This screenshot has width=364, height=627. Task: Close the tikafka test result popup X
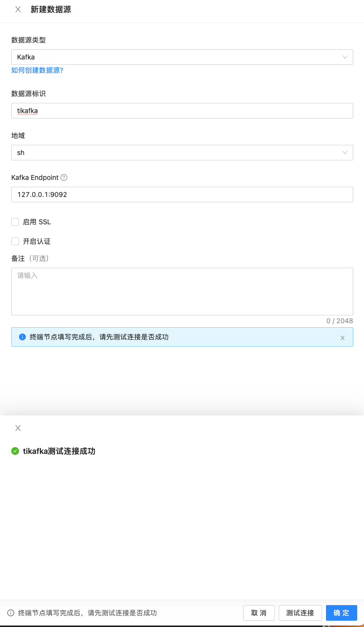(18, 428)
